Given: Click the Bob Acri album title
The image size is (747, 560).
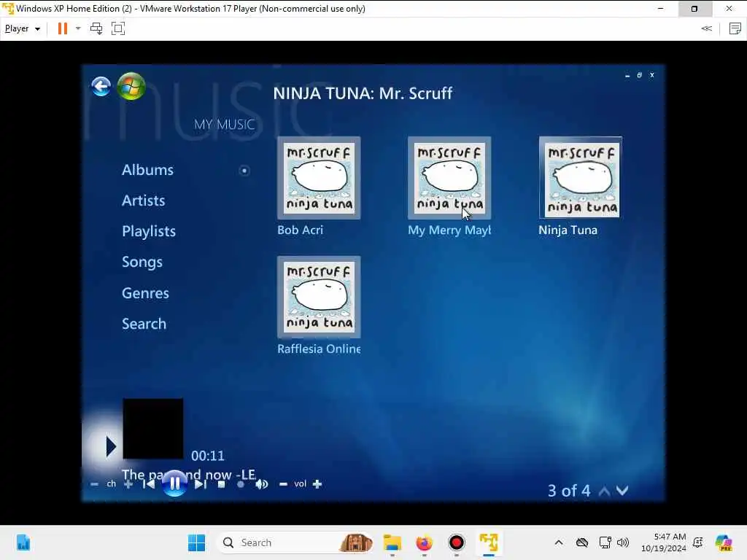Looking at the screenshot, I should (300, 230).
